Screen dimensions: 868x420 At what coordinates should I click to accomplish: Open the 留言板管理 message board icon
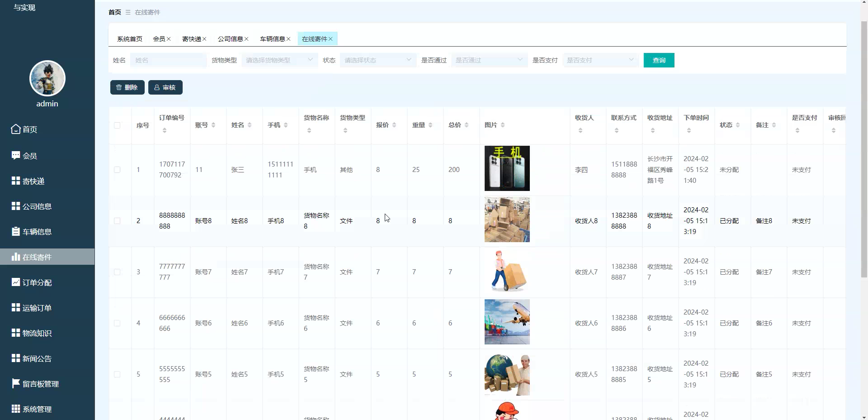15,383
